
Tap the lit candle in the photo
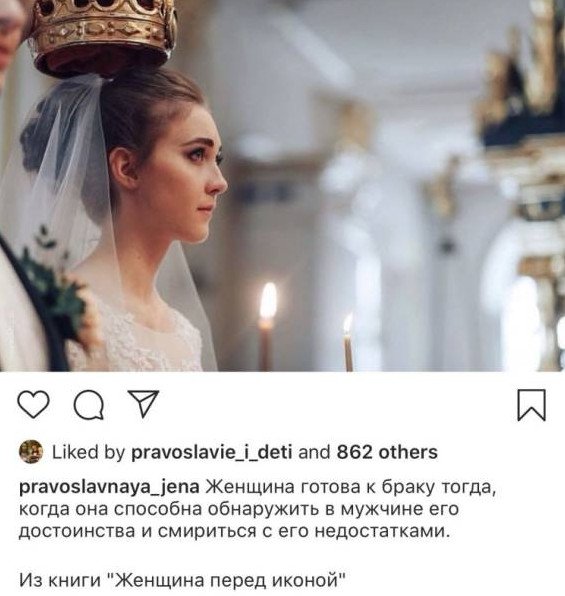pyautogui.click(x=267, y=327)
